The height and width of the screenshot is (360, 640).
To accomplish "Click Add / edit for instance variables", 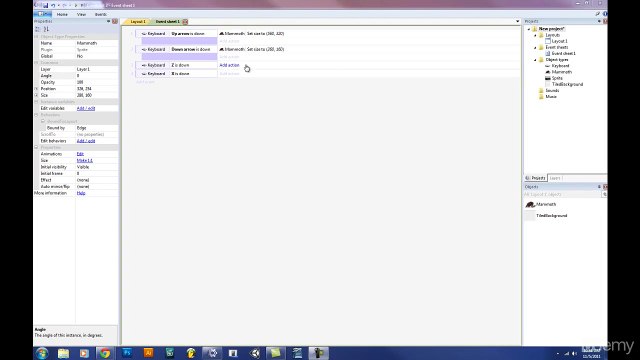I will coord(86,109).
